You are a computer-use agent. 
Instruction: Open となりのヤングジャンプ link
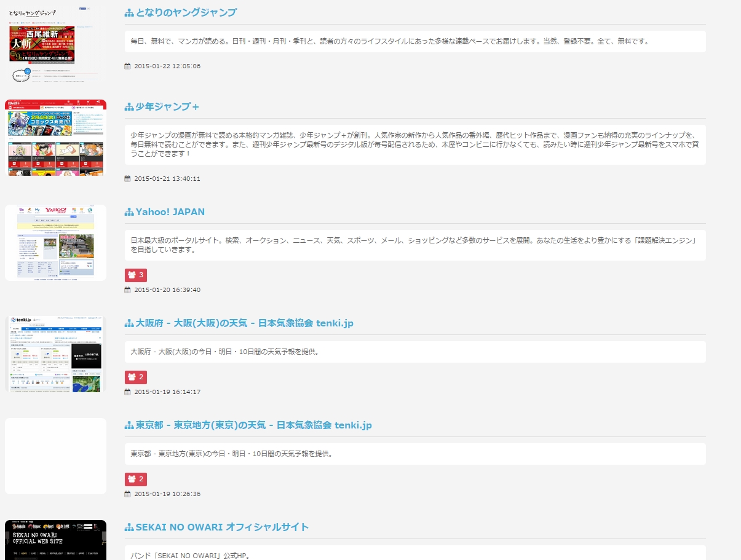(186, 13)
